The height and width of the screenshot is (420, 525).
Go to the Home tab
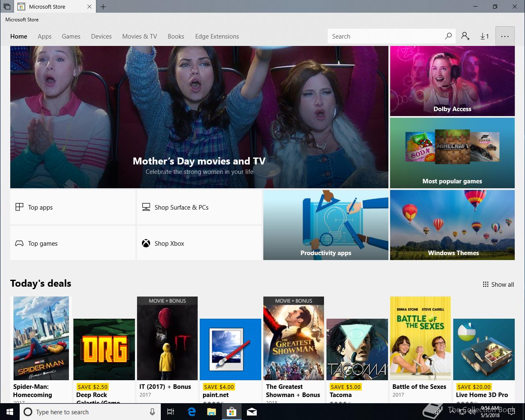[19, 36]
